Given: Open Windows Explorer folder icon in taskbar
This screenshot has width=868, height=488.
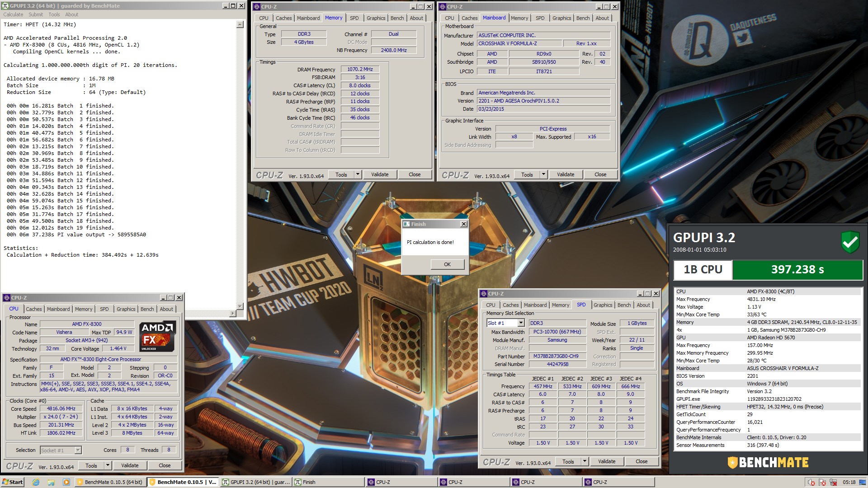Looking at the screenshot, I should [51, 482].
